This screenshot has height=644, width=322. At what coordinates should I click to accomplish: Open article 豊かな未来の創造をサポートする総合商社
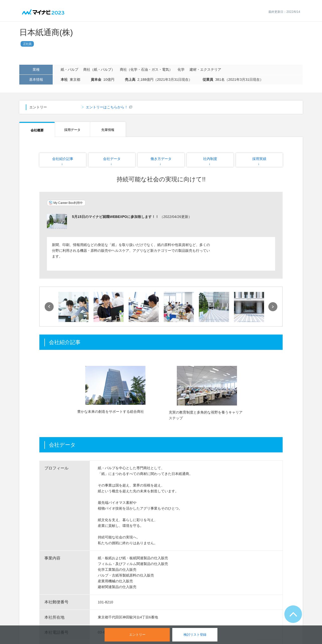point(111,412)
